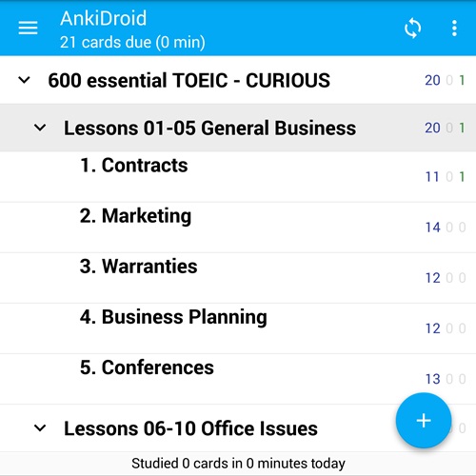Tap the Conferences card count 13
The image size is (476, 476).
point(433,379)
